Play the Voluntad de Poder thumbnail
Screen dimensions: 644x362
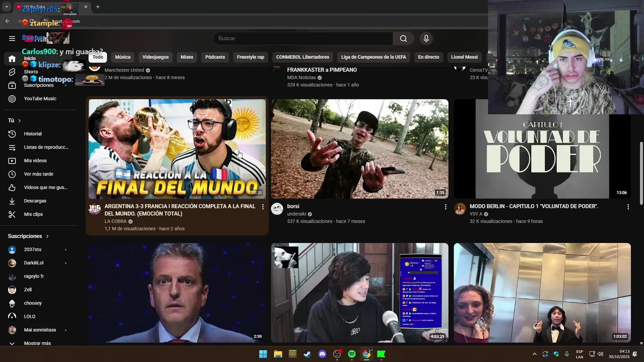coord(542,149)
